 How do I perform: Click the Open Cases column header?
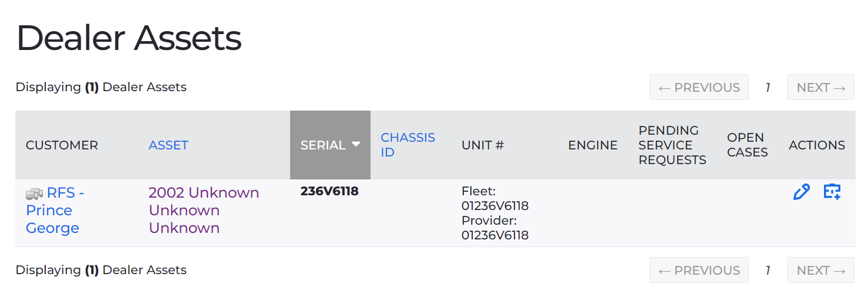tap(747, 145)
